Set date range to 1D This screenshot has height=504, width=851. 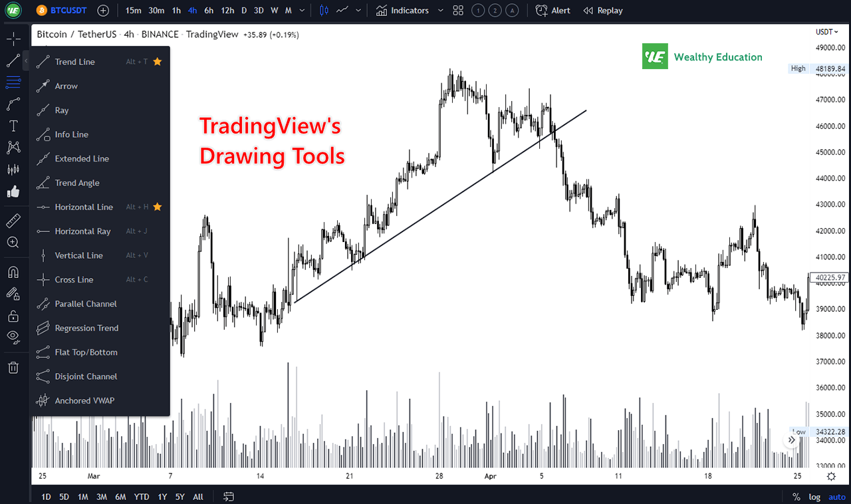pyautogui.click(x=46, y=497)
